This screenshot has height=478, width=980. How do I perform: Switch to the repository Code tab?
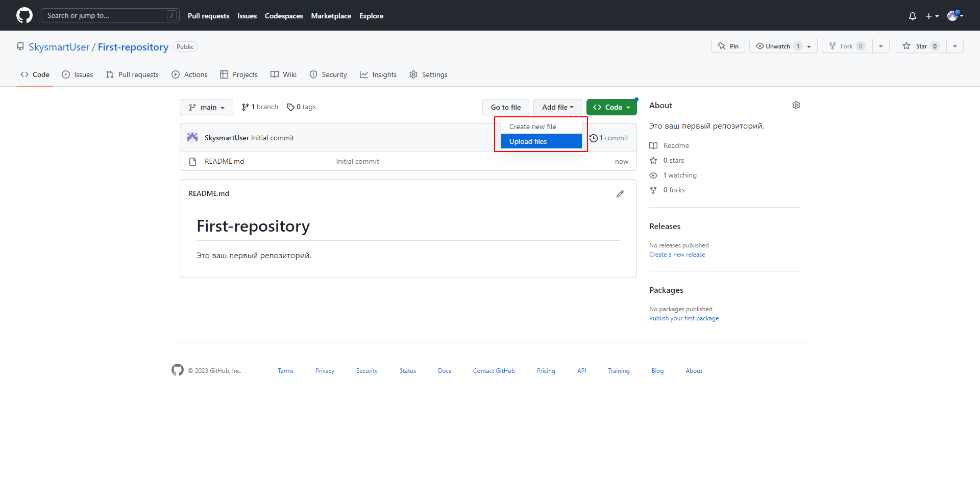pyautogui.click(x=35, y=74)
